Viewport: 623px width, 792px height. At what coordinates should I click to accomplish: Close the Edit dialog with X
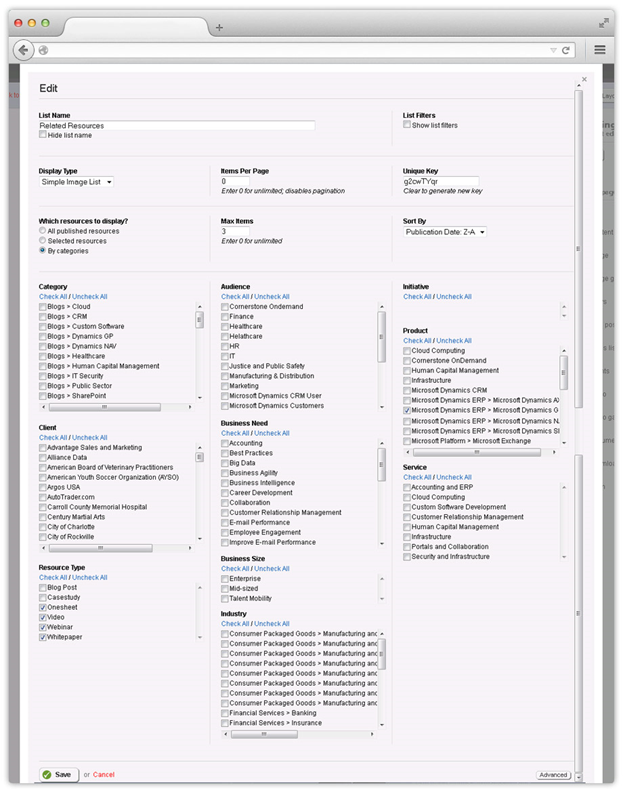(x=584, y=79)
